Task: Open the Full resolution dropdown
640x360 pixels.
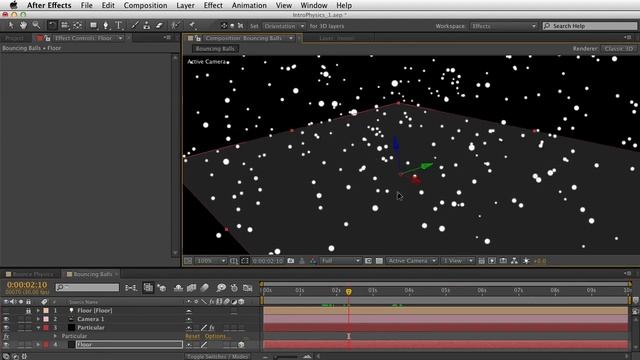Action: pos(340,260)
